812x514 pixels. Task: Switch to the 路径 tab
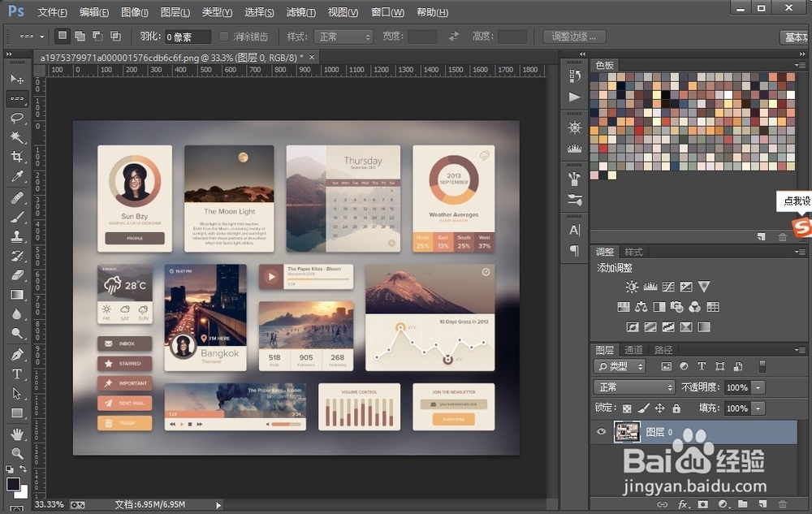(x=663, y=350)
